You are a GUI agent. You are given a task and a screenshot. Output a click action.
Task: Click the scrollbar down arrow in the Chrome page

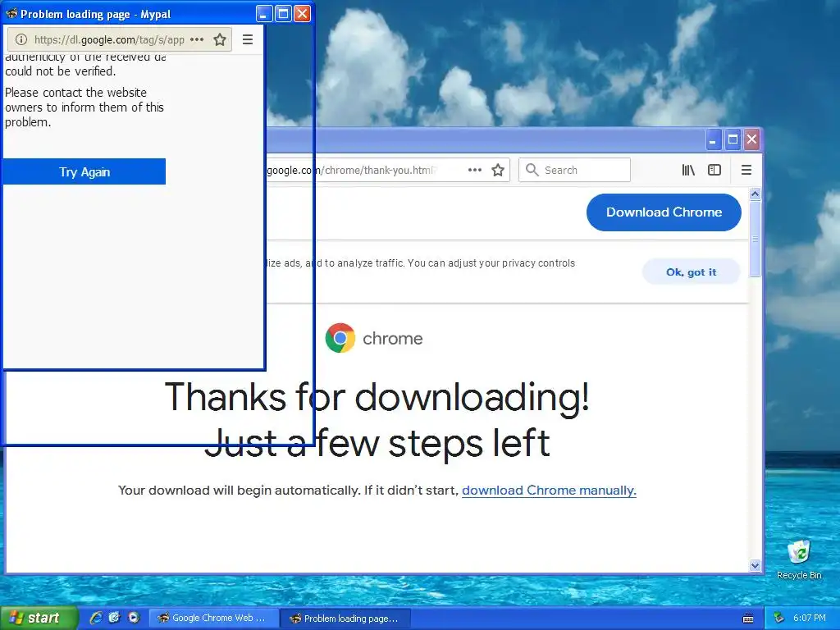pos(755,566)
